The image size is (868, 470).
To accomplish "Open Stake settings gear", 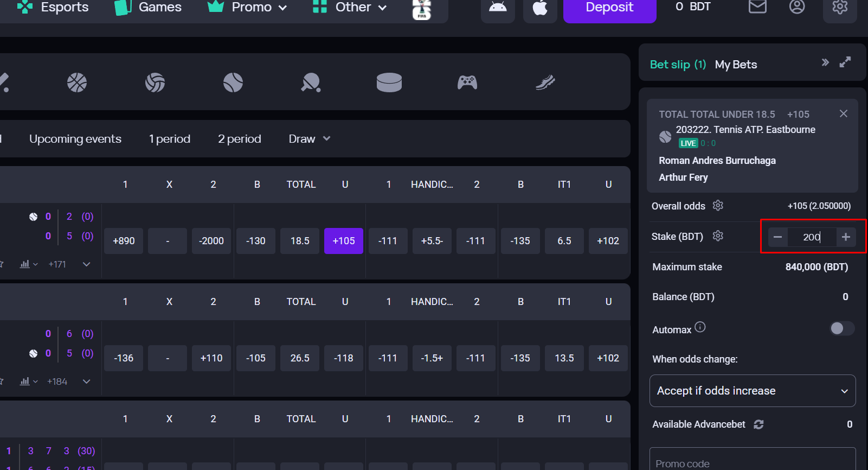I will point(718,236).
